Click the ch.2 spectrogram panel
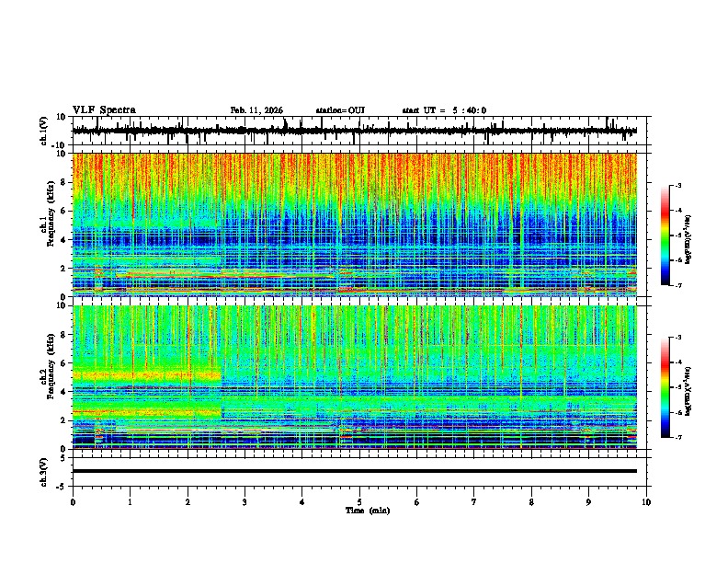The height and width of the screenshot is (563, 728). 354,377
